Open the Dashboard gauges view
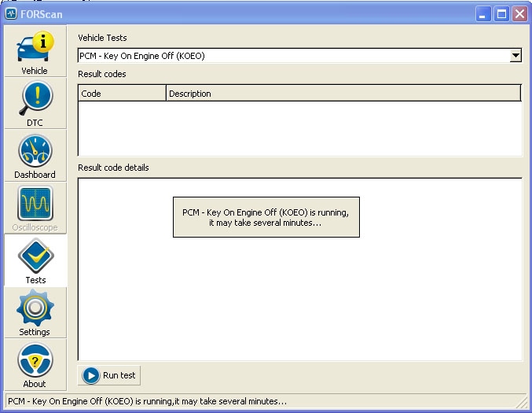 point(35,156)
